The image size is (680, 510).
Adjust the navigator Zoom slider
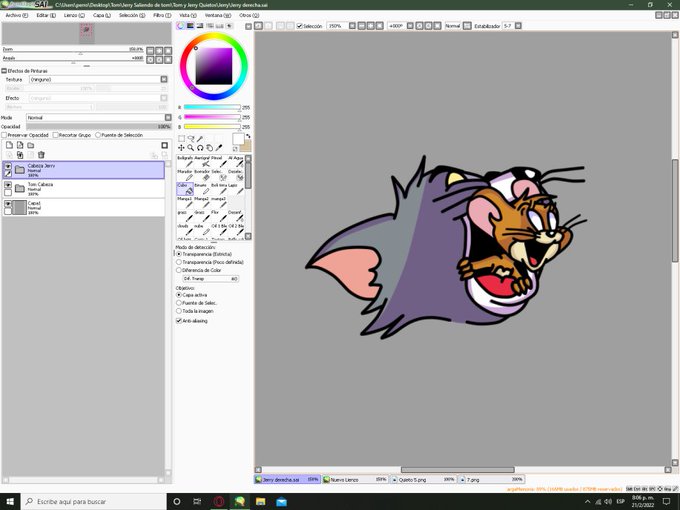[73, 49]
